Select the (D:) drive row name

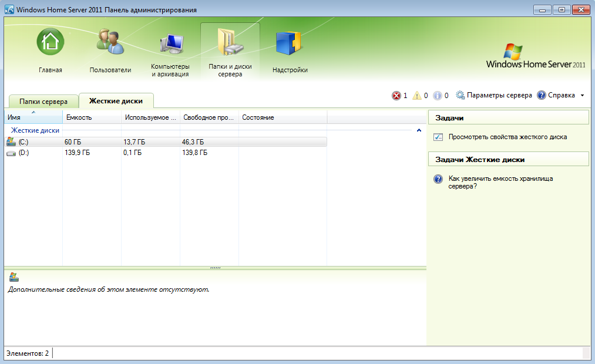[x=23, y=153]
